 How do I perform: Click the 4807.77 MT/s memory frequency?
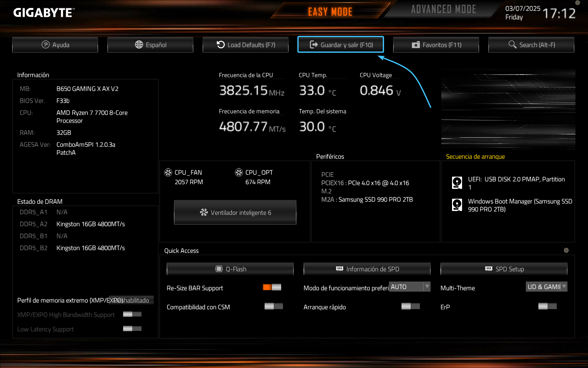click(252, 127)
